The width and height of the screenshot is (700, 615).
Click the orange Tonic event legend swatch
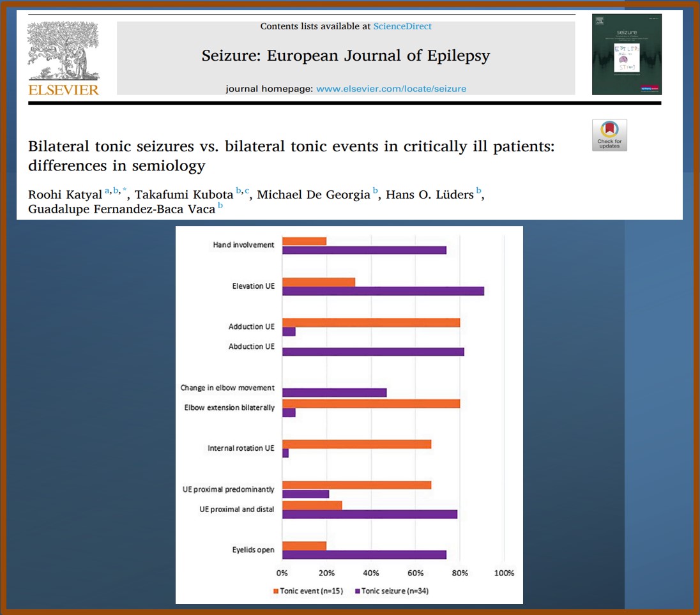click(276, 591)
